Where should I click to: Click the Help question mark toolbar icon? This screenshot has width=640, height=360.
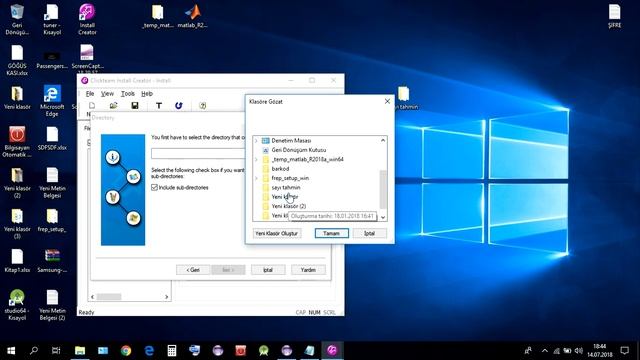pyautogui.click(x=202, y=106)
